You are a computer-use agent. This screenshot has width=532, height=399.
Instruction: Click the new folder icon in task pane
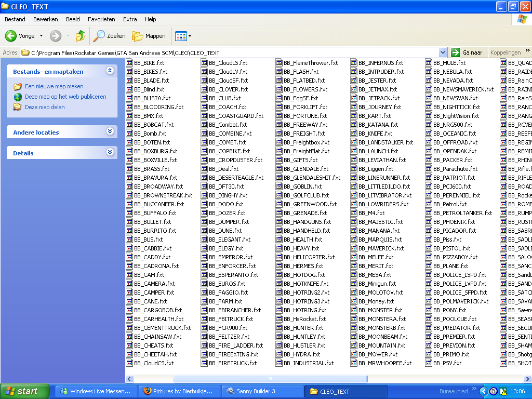coord(18,87)
